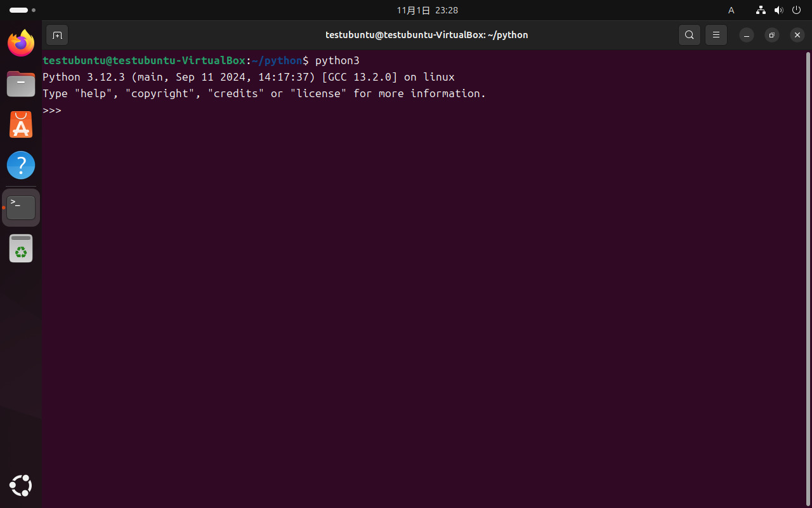Select the running Terminal in the dock
Screen dimensions: 812x508
21,207
